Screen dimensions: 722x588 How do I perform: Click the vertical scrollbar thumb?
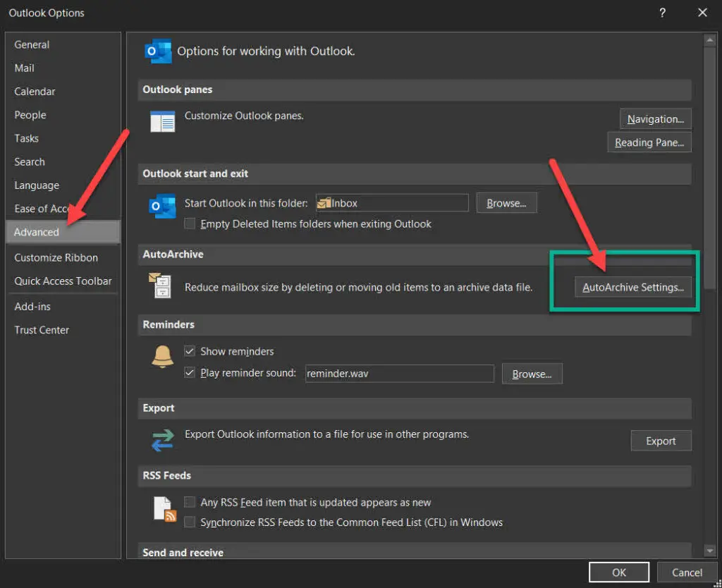[709, 167]
